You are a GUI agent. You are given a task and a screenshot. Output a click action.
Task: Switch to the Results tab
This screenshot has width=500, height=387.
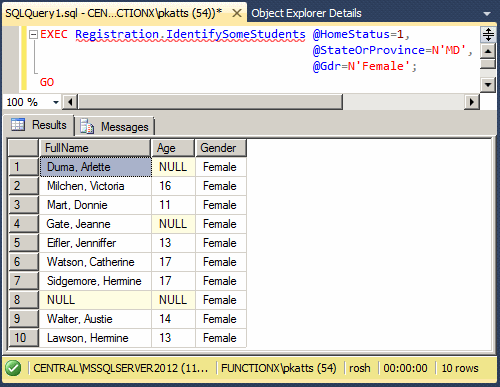click(x=39, y=125)
